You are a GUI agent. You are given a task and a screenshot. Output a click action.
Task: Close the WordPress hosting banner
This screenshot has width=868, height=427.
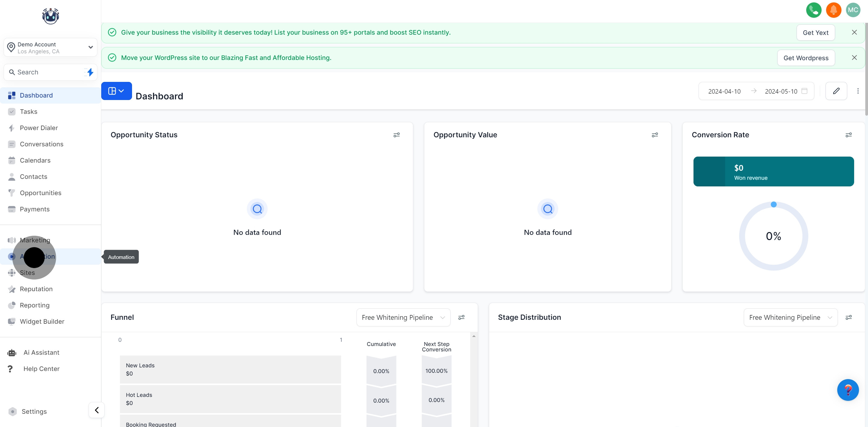click(854, 58)
